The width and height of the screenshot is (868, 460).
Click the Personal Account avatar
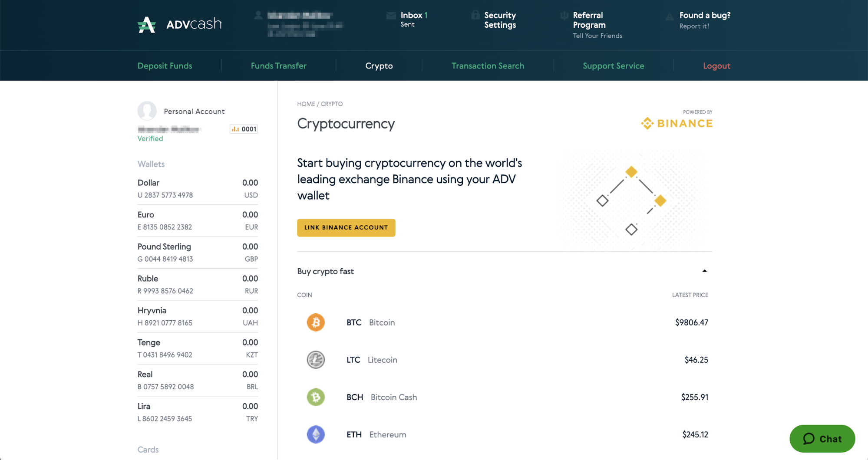click(x=147, y=111)
